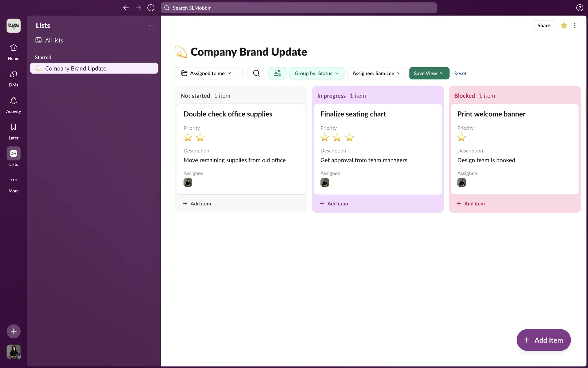Open the Assignee: Sam Lee dropdown
The height and width of the screenshot is (368, 588).
[376, 73]
